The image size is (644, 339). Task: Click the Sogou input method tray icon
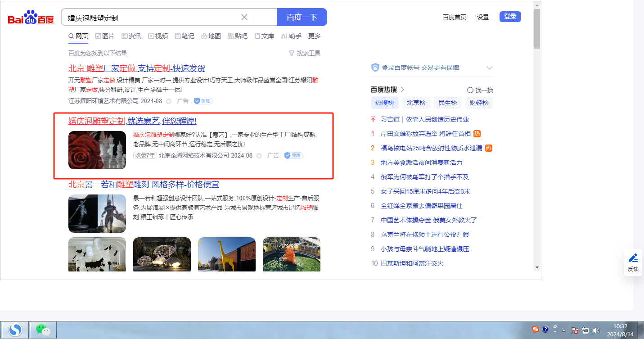pos(536,330)
